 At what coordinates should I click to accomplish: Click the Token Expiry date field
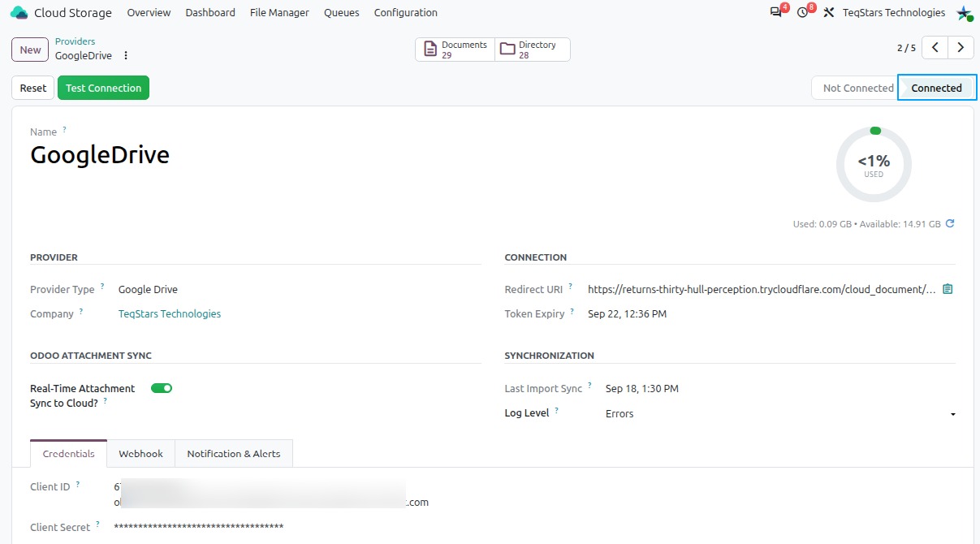point(627,314)
